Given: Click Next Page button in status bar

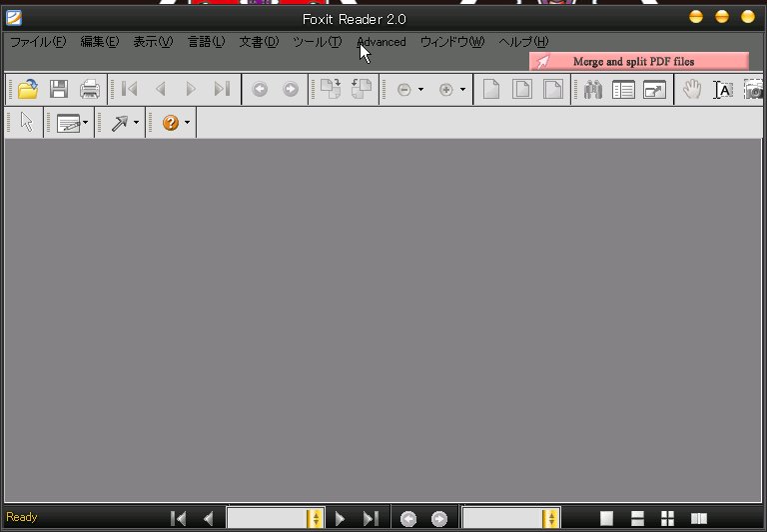Looking at the screenshot, I should click(340, 519).
